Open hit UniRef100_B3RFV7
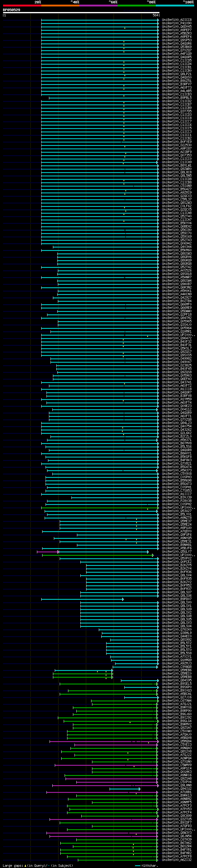The image size is (197, 868). (177, 84)
